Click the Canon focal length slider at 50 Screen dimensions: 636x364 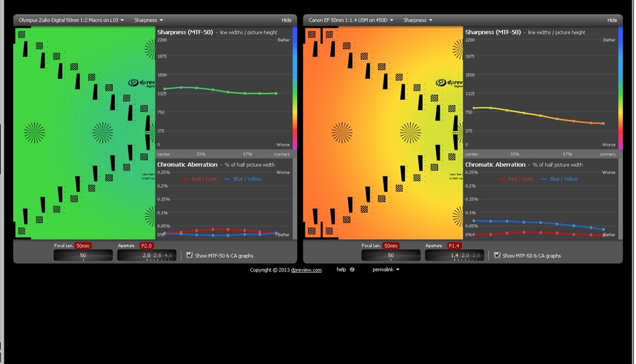(391, 255)
